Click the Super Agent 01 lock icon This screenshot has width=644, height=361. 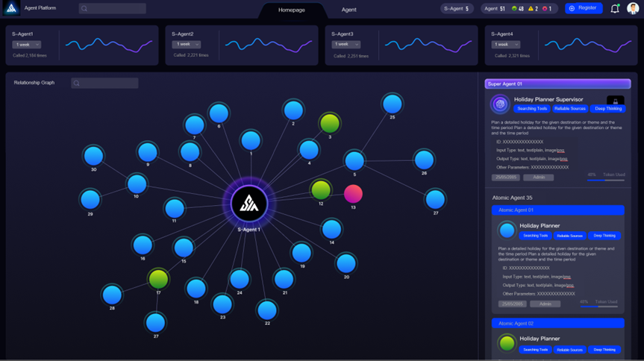(x=615, y=101)
